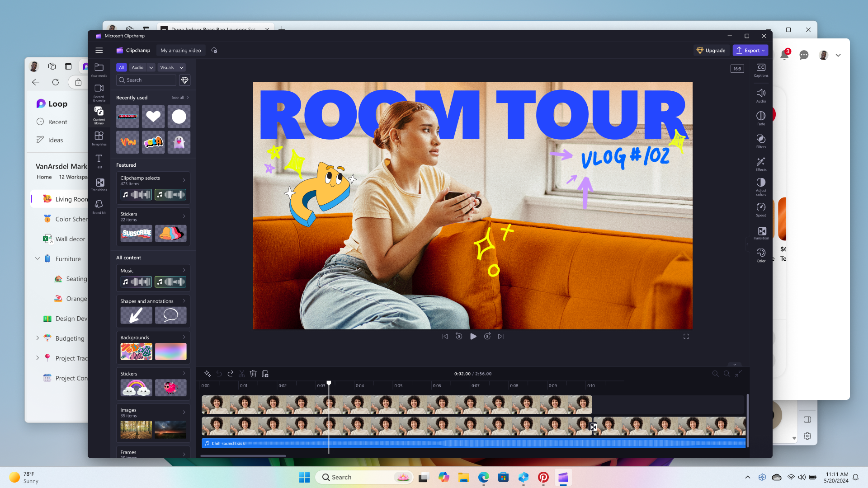Enter fullscreen preview mode

686,336
